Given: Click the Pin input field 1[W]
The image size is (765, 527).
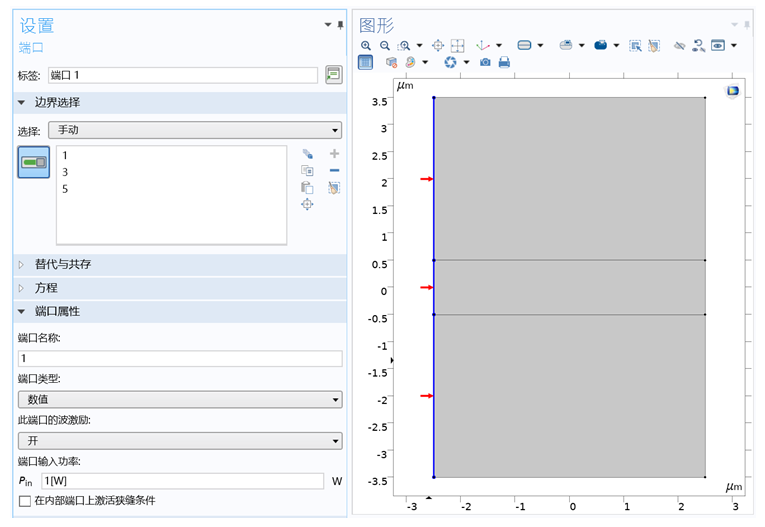Looking at the screenshot, I should coord(182,481).
